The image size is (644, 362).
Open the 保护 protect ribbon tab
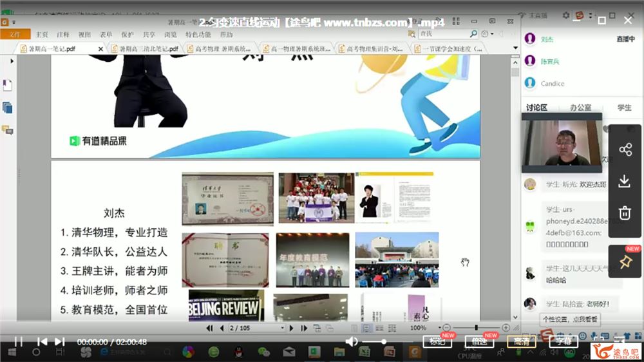128,35
